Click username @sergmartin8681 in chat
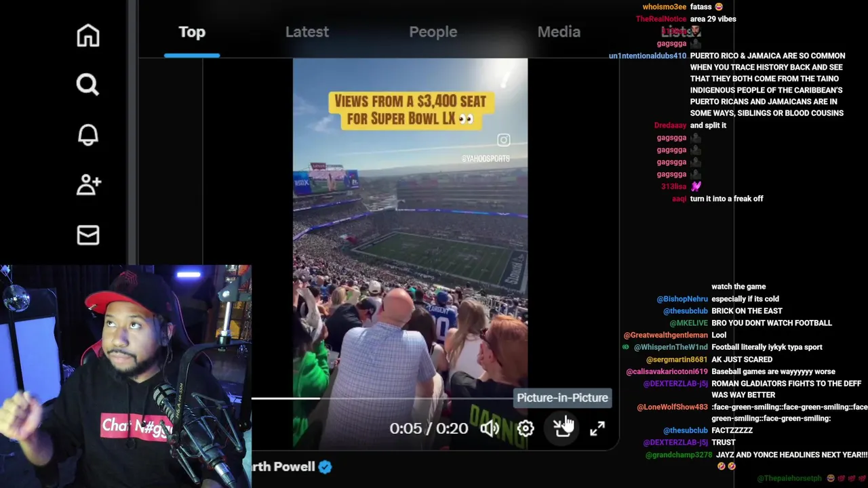 (x=677, y=359)
